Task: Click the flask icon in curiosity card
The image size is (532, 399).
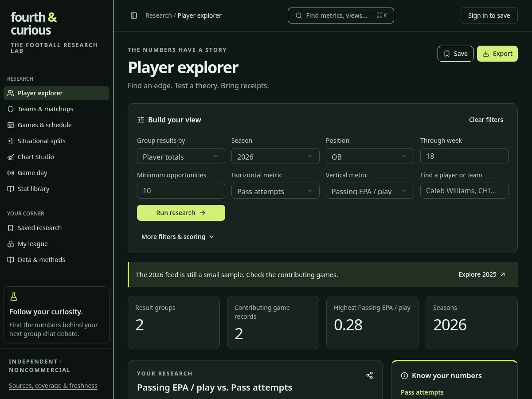Action: click(14, 297)
